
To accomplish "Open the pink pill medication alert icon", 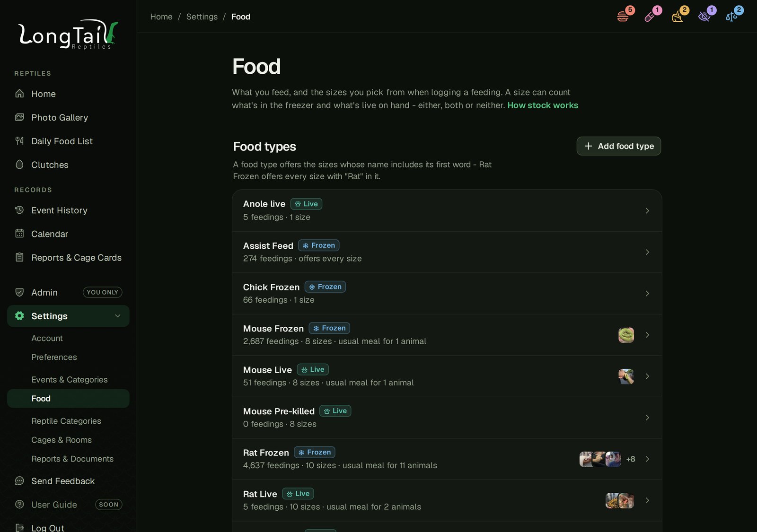I will pos(650,17).
